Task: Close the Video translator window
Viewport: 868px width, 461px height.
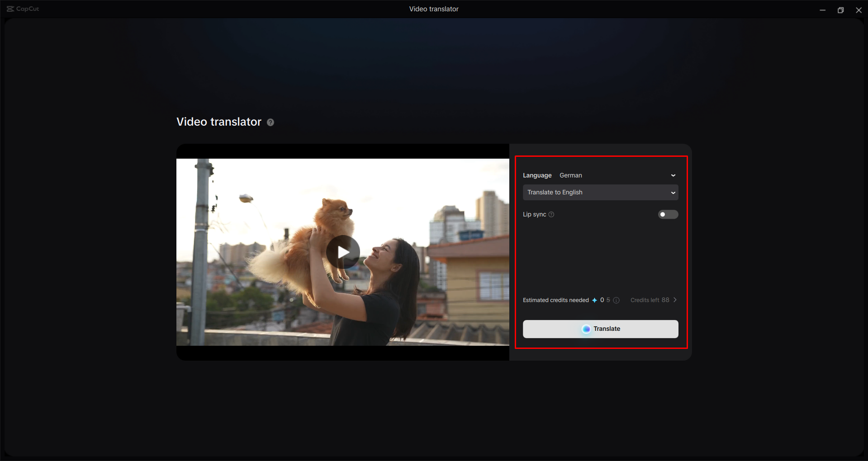Action: (x=859, y=10)
